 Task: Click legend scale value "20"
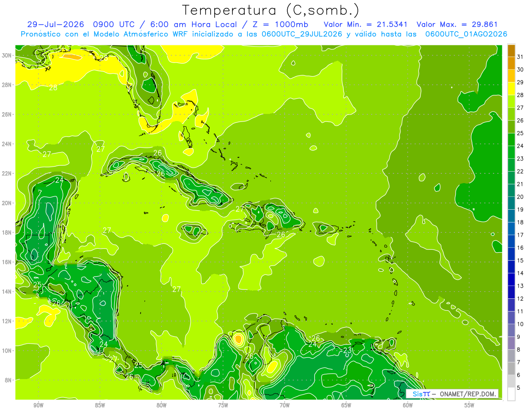[520, 196]
